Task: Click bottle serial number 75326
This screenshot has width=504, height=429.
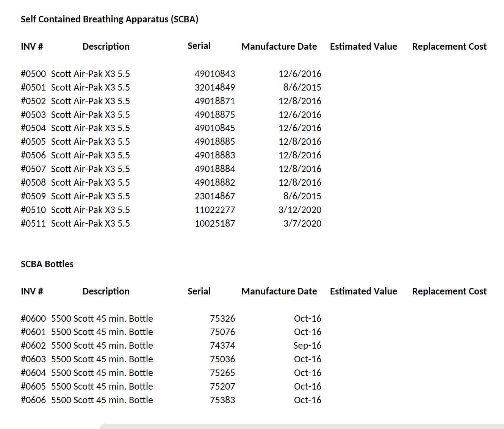Action: (222, 319)
